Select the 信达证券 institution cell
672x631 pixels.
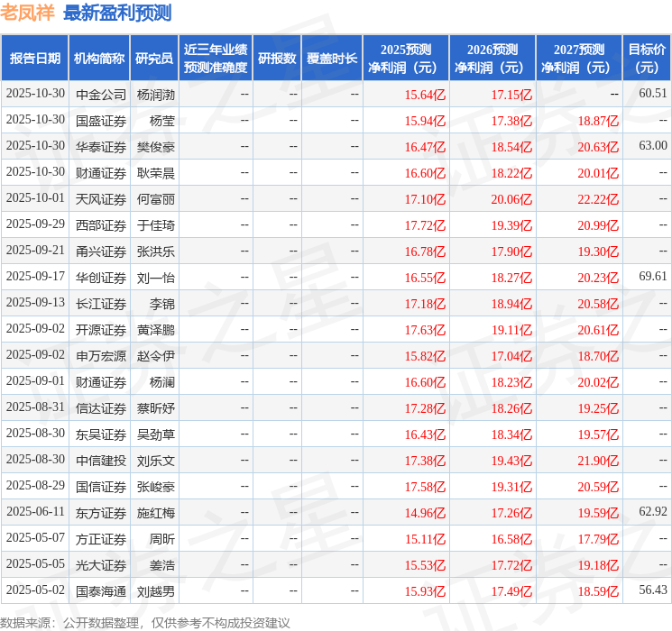pyautogui.click(x=101, y=408)
